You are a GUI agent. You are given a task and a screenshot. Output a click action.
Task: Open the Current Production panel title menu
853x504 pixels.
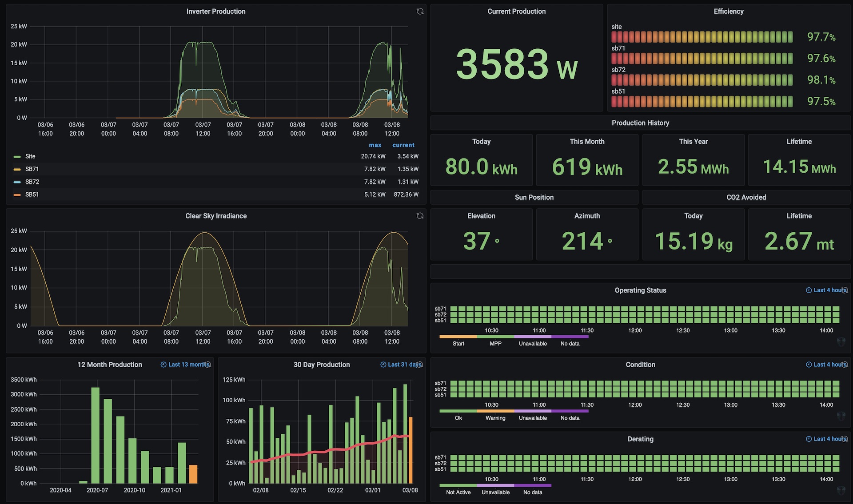(x=516, y=12)
